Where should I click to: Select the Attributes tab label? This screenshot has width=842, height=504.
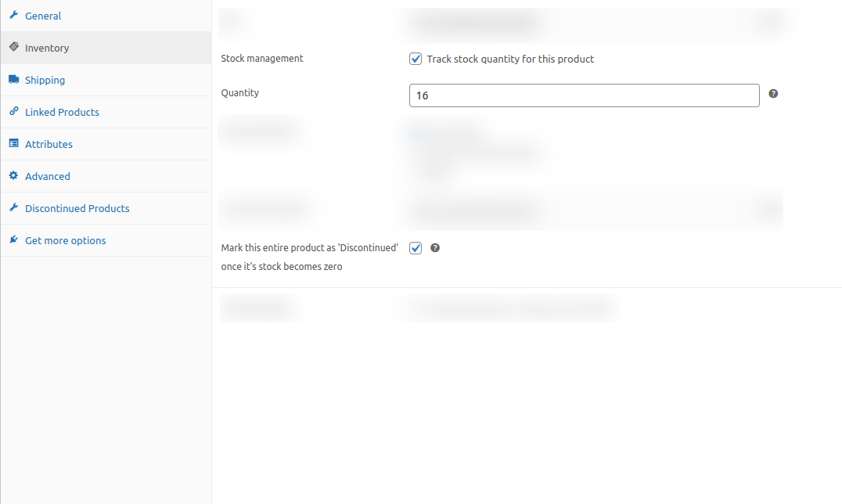[49, 144]
